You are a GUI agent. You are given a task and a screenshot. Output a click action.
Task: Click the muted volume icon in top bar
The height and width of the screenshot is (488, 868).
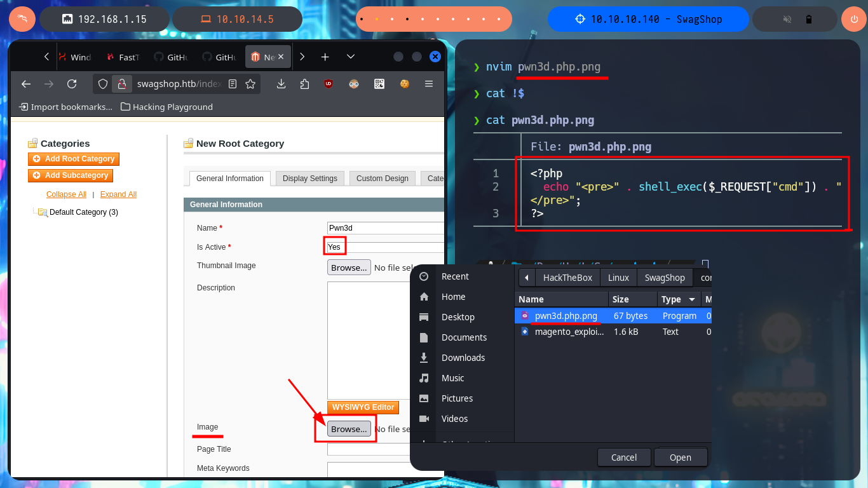[x=787, y=19]
